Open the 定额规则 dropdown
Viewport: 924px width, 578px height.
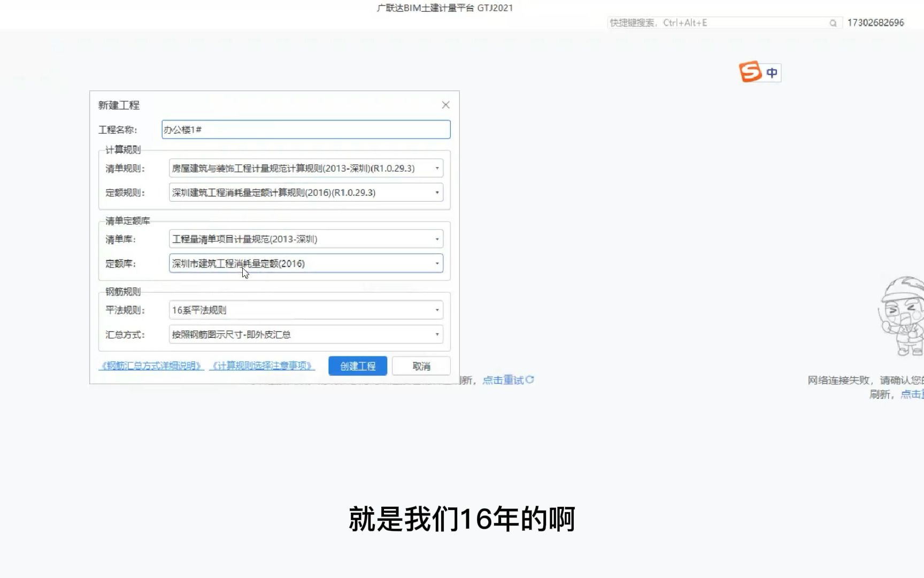pos(306,193)
